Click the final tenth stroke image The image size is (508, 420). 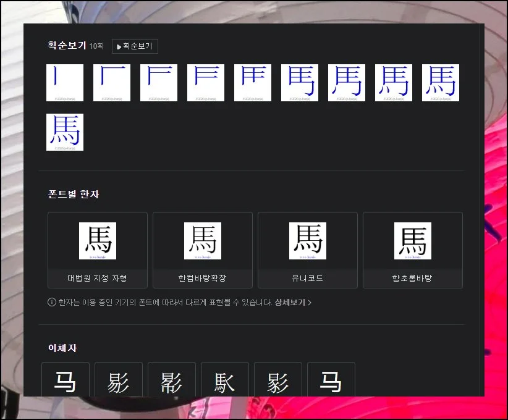click(x=65, y=132)
